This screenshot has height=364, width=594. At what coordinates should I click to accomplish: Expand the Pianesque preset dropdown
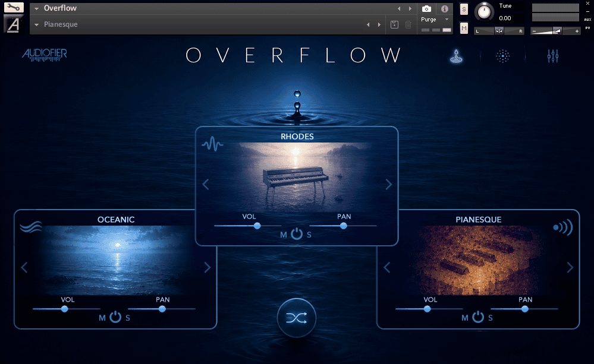point(37,24)
